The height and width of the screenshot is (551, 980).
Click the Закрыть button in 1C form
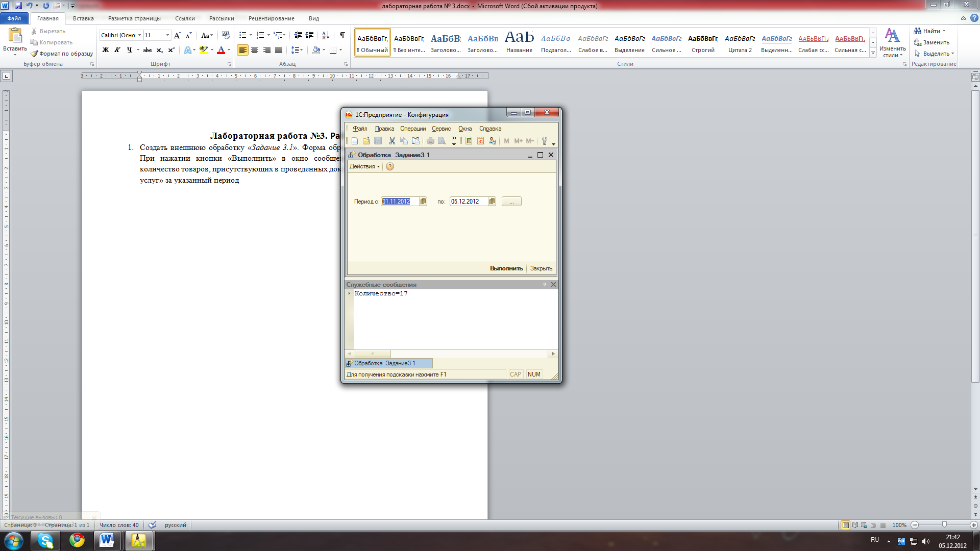(541, 268)
